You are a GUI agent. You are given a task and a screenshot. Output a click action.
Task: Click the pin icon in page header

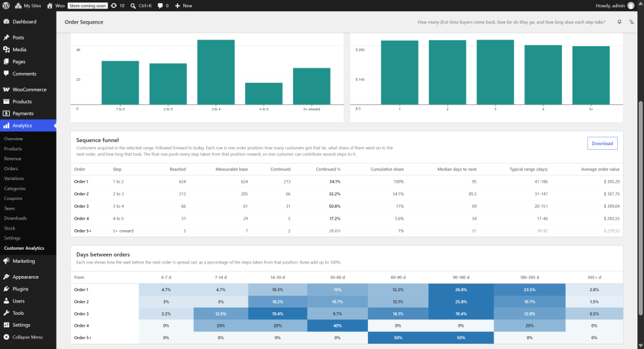(x=619, y=22)
